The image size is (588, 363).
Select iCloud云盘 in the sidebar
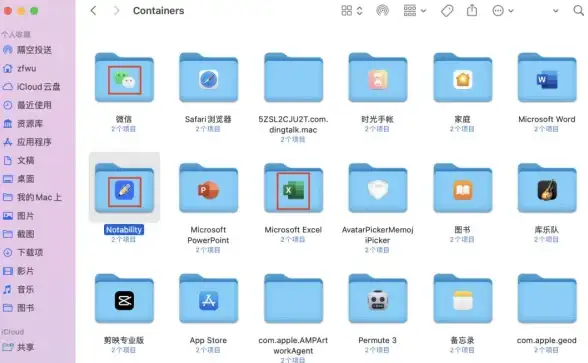click(32, 87)
